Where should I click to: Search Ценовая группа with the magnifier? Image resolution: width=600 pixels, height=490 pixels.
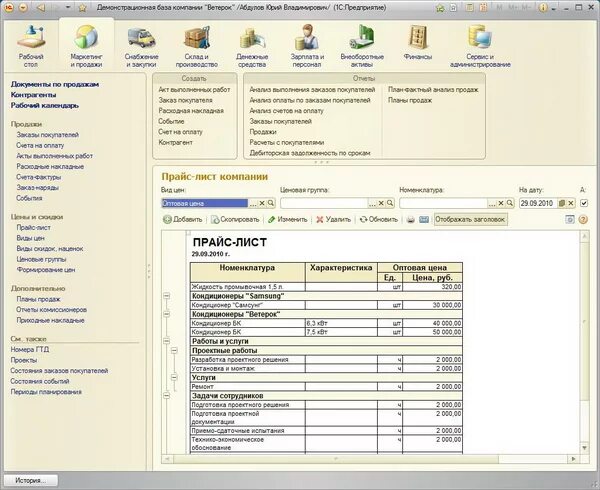coord(390,203)
